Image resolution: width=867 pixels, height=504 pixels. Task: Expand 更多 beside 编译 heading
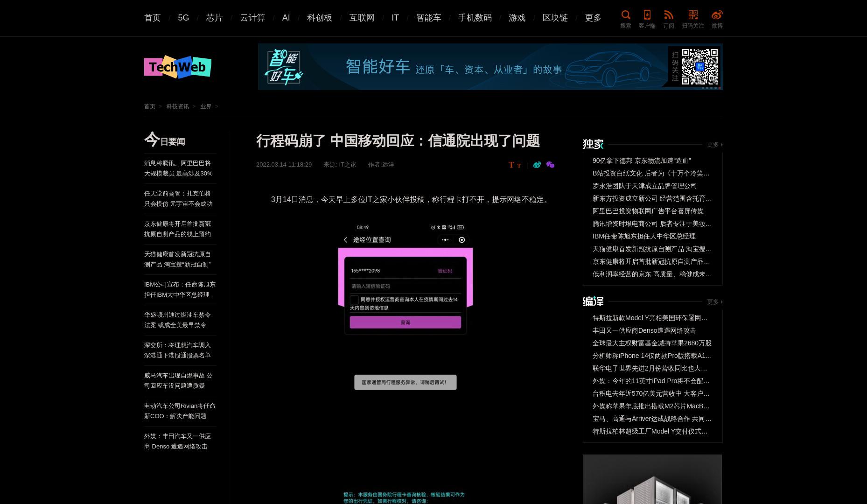click(714, 302)
